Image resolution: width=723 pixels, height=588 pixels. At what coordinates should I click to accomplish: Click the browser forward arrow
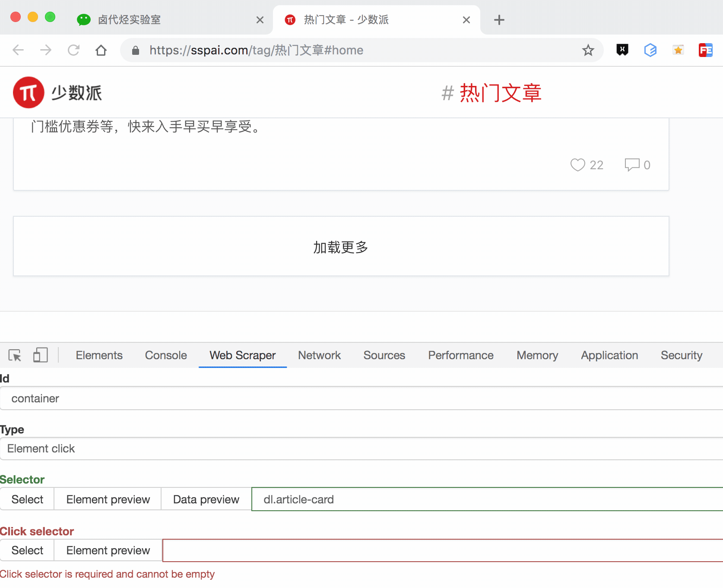tap(46, 50)
